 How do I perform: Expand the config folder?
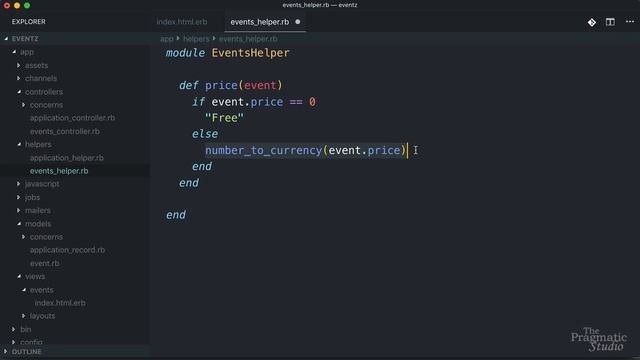coord(13,342)
